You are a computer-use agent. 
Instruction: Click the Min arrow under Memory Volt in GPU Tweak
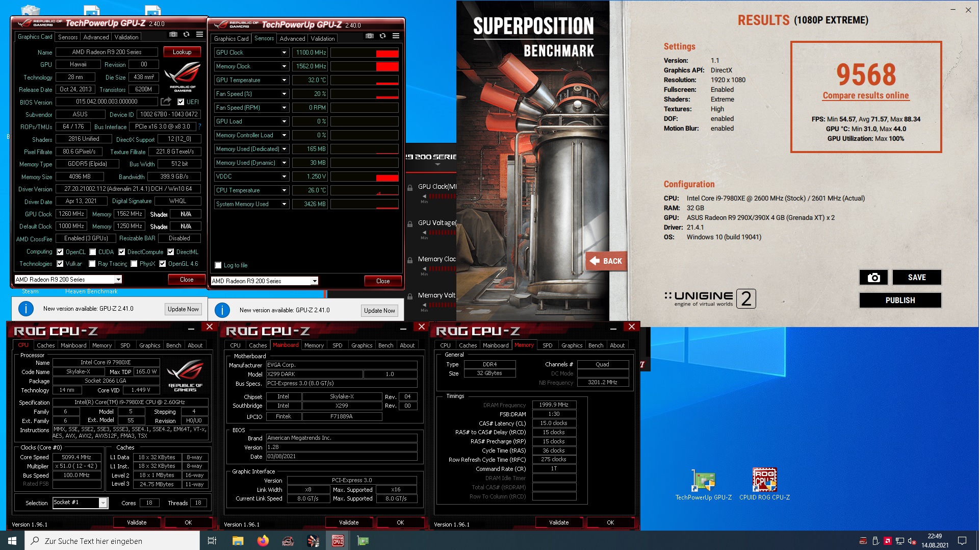tap(424, 305)
